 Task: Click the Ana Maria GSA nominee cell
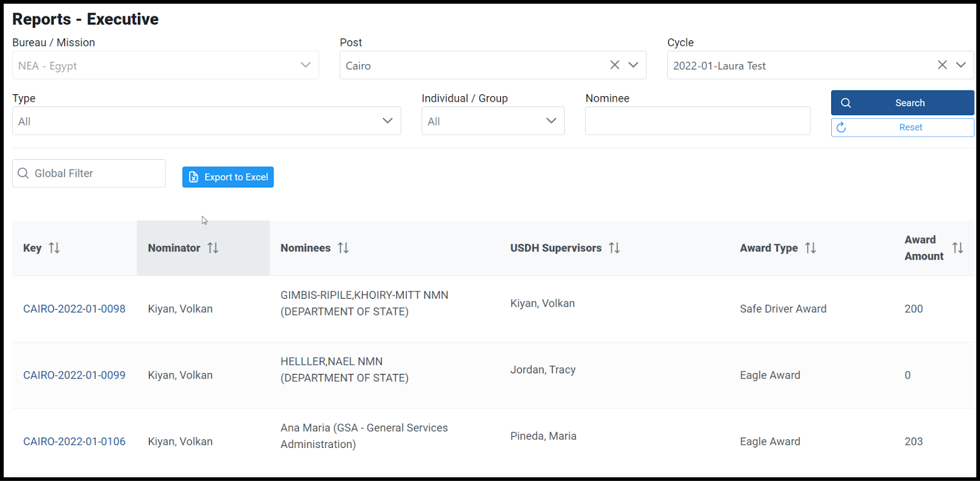[x=364, y=436]
